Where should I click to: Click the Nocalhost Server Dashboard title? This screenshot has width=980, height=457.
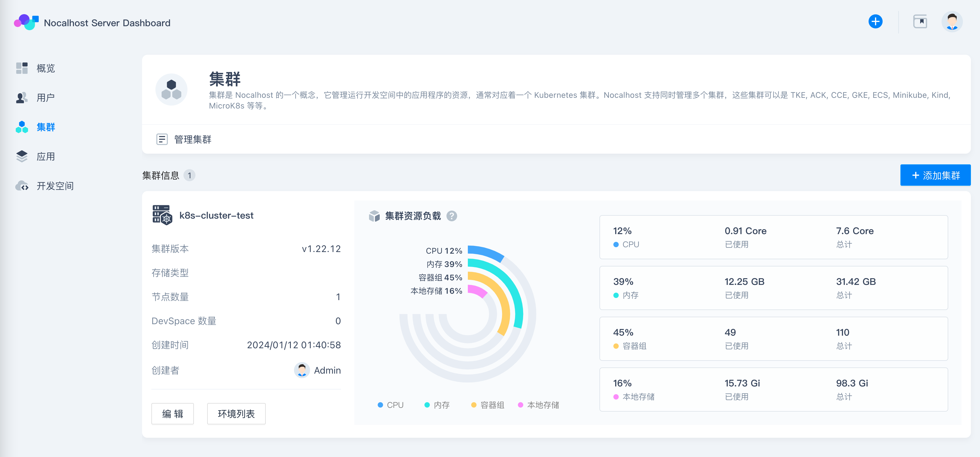point(107,23)
